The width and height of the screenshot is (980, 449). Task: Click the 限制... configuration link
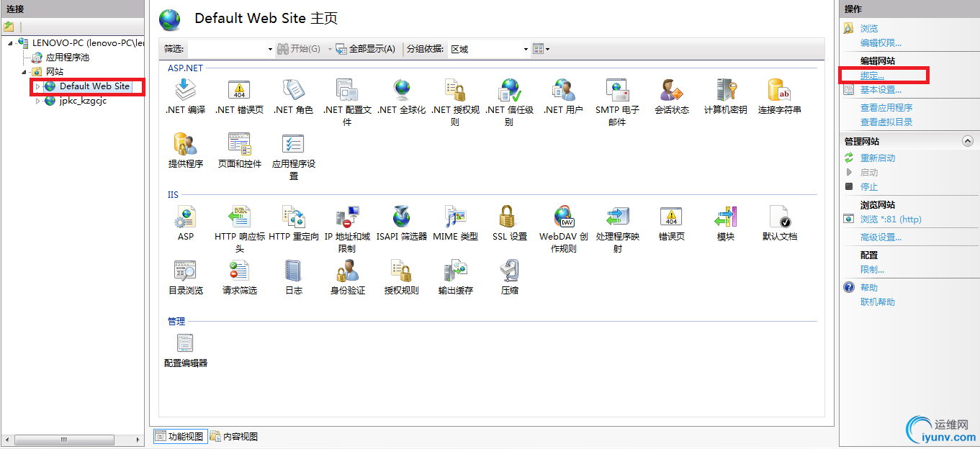pos(872,270)
